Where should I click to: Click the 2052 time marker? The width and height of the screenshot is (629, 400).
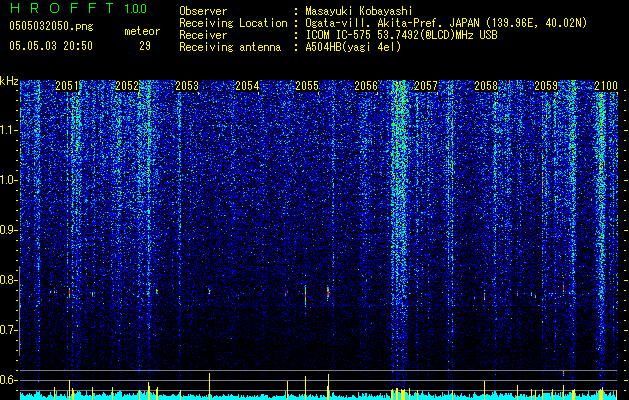pyautogui.click(x=127, y=86)
